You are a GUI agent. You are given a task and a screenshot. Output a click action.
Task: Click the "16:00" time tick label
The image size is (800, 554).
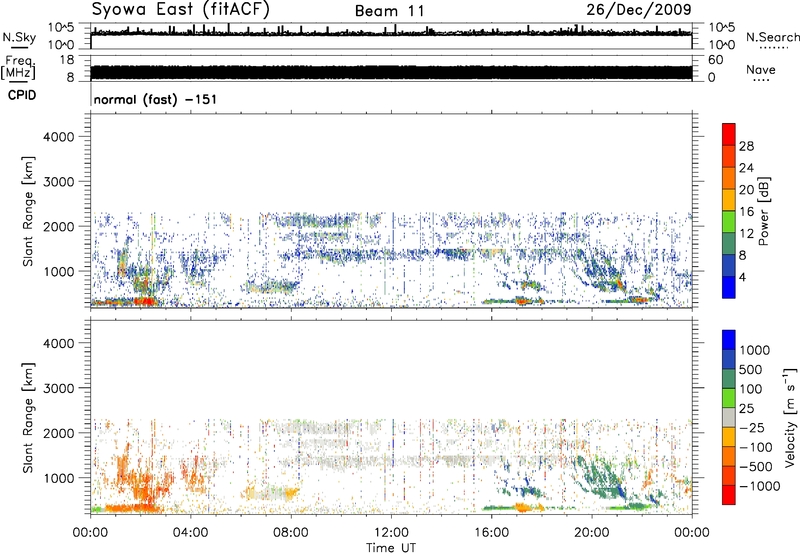(491, 533)
